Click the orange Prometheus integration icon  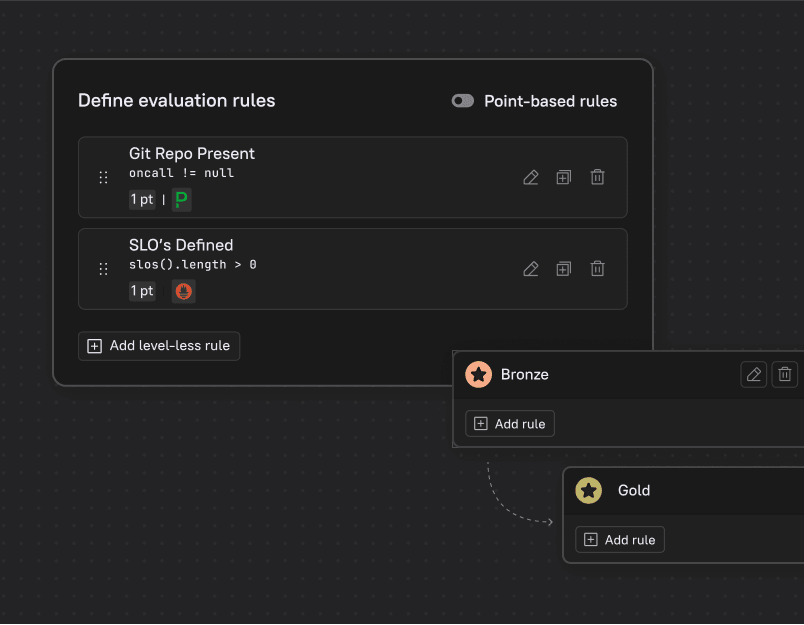pyautogui.click(x=184, y=291)
